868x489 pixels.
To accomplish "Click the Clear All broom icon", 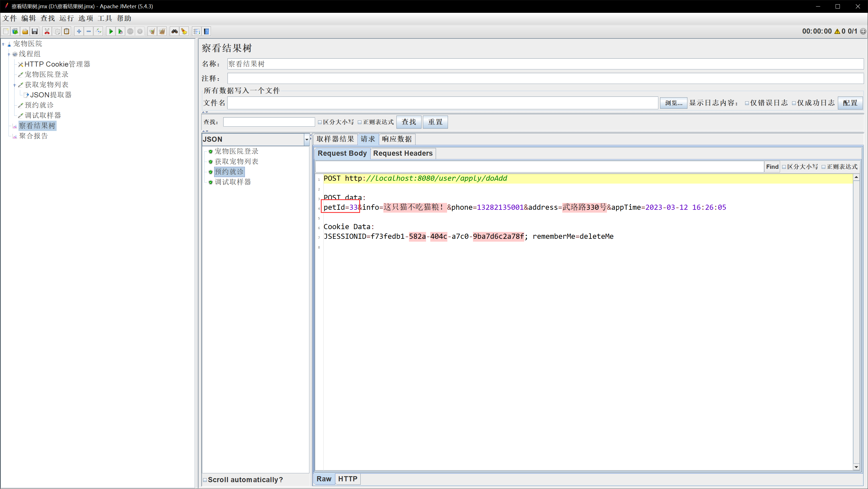I will pyautogui.click(x=162, y=31).
